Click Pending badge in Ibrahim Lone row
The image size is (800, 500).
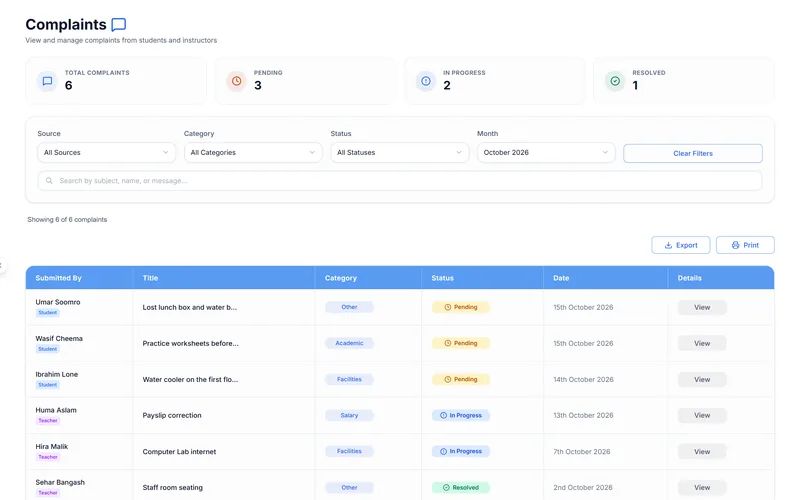tap(461, 380)
